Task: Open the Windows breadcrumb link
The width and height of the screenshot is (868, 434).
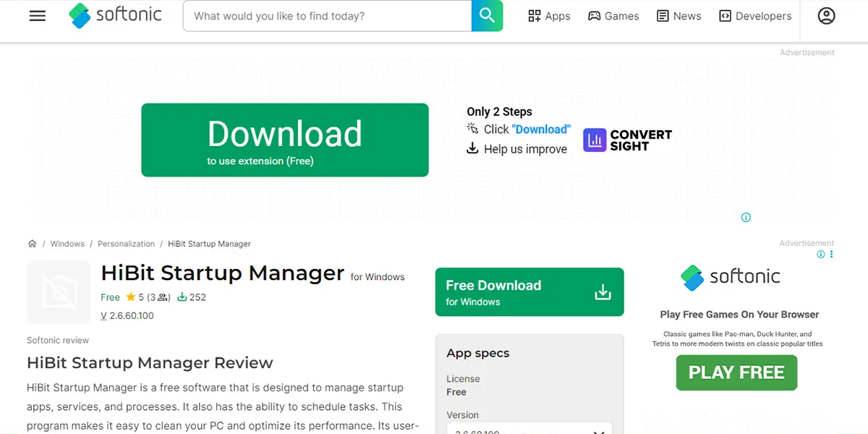Action: tap(67, 244)
